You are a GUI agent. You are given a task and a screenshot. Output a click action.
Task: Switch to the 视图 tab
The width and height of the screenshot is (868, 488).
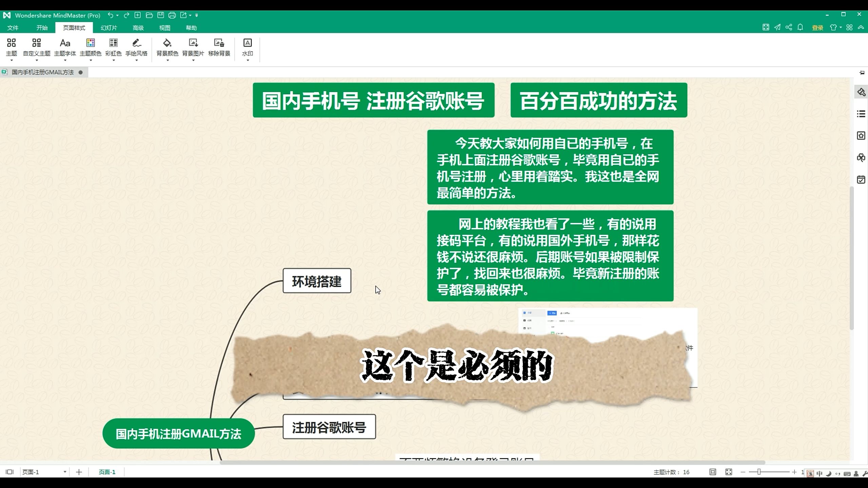(x=165, y=28)
